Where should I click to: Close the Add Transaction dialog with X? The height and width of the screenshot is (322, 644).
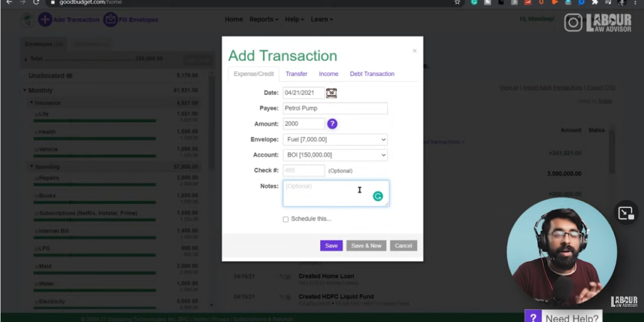(x=414, y=51)
